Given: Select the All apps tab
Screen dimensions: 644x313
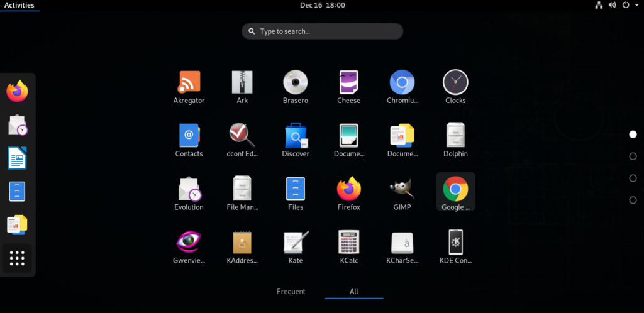Looking at the screenshot, I should click(x=354, y=291).
